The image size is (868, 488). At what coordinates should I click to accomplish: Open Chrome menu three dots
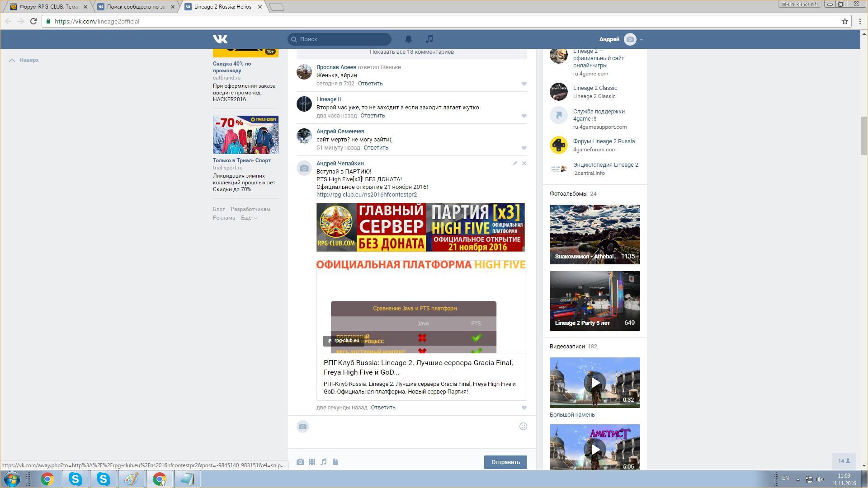[x=860, y=21]
